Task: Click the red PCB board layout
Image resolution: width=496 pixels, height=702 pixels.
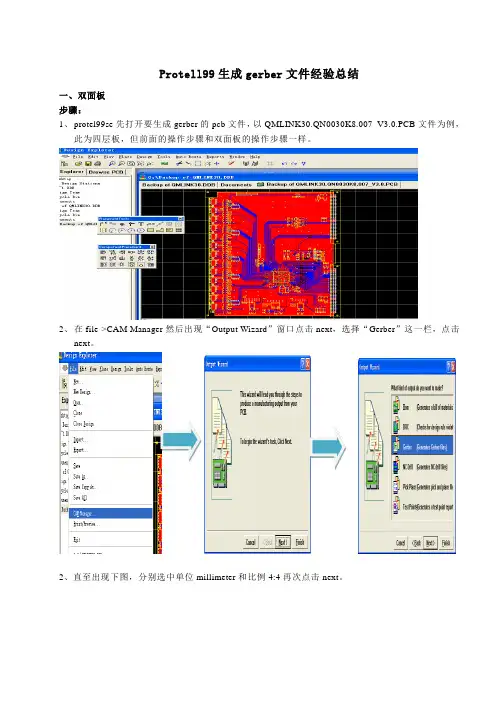Action: (272, 253)
